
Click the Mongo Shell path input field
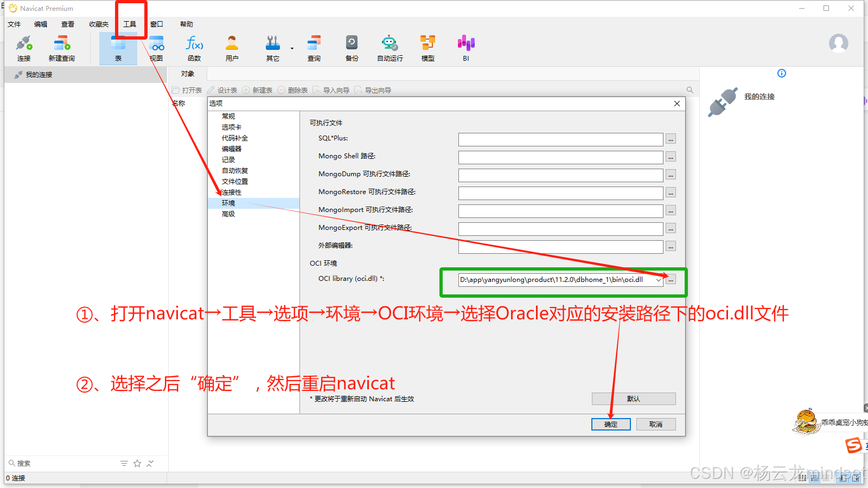(x=560, y=157)
